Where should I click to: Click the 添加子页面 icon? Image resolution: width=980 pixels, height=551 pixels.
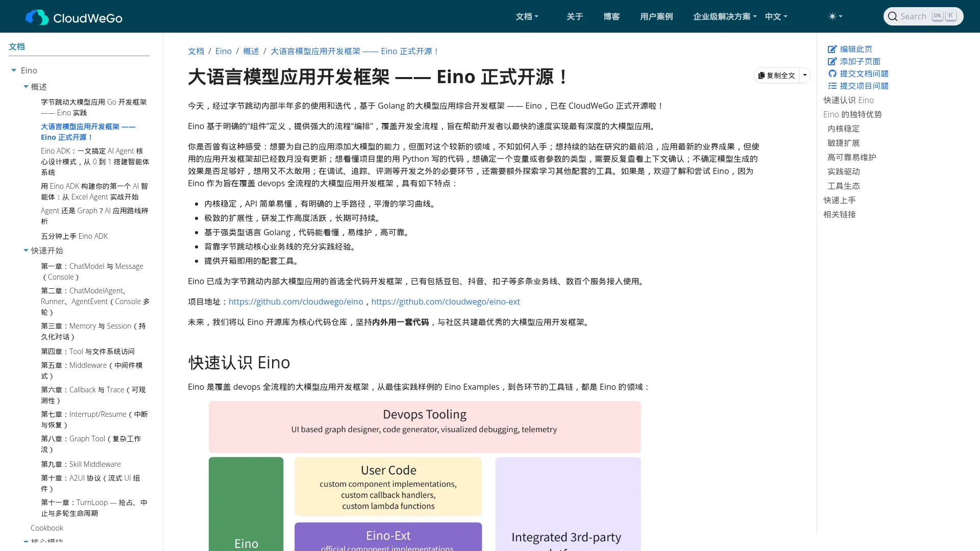point(832,61)
